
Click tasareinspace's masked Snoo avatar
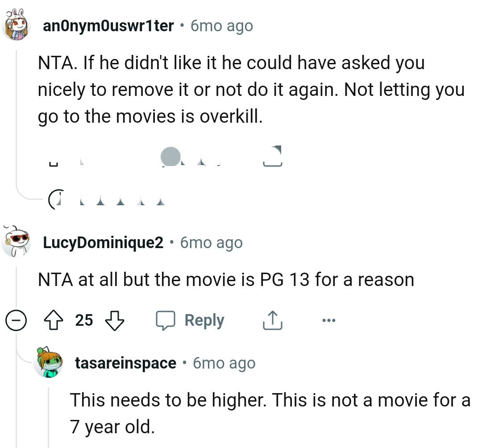49,362
